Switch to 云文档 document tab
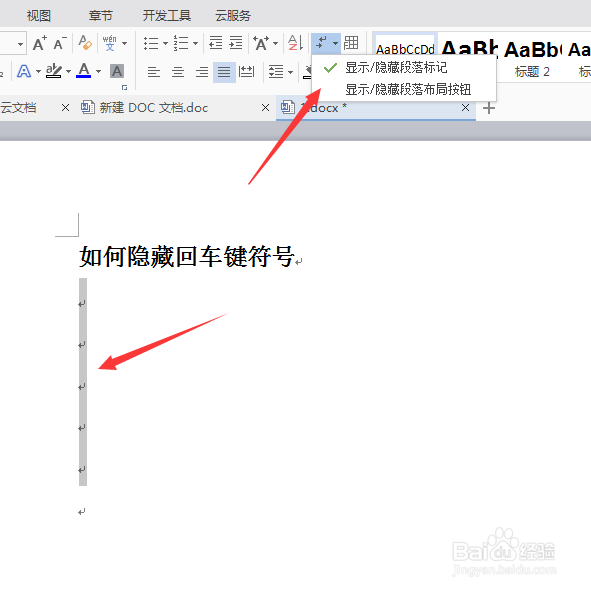The image size is (591, 591). [18, 108]
